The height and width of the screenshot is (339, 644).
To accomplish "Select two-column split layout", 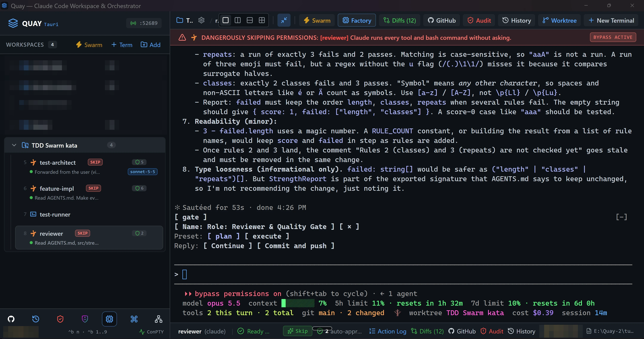I will click(x=237, y=20).
